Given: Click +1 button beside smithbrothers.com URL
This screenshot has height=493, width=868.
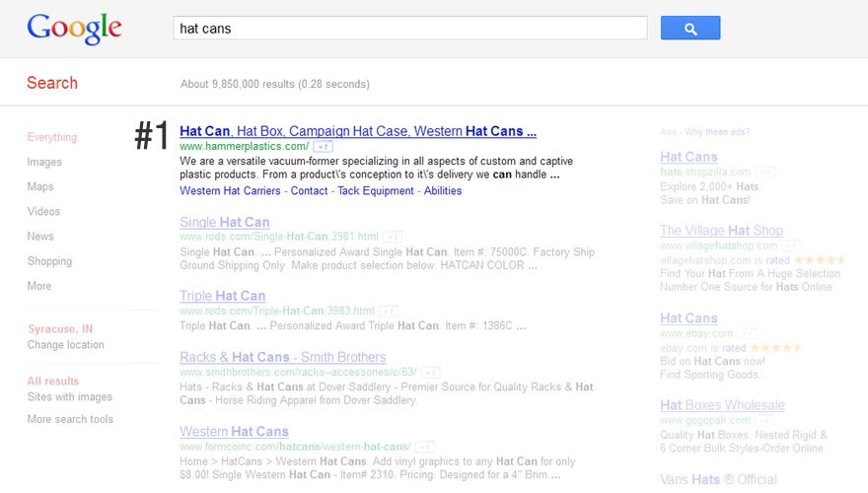Looking at the screenshot, I should pyautogui.click(x=431, y=373).
